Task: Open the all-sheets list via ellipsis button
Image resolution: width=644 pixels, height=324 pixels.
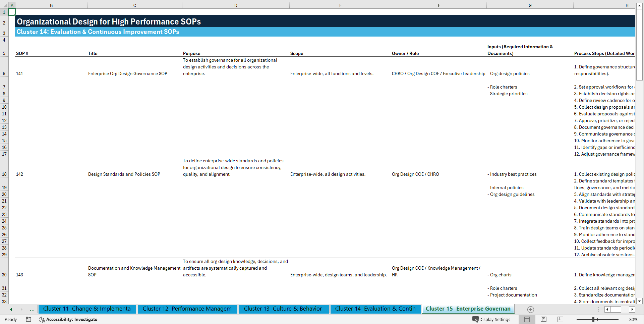Action: [32, 309]
